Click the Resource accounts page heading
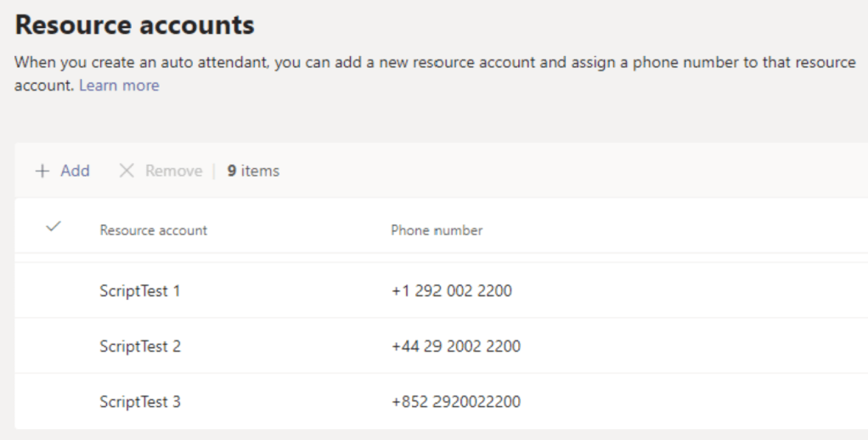The height and width of the screenshot is (440, 868). 134,25
